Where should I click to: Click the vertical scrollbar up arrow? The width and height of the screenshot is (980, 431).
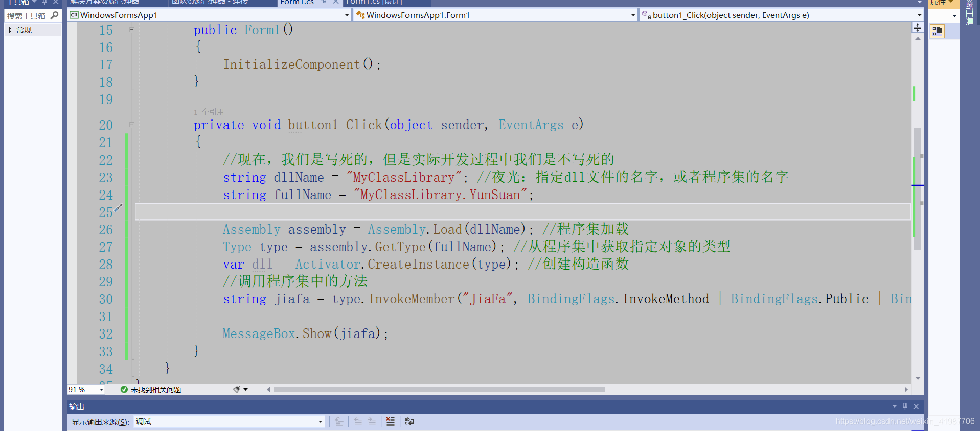(x=918, y=38)
